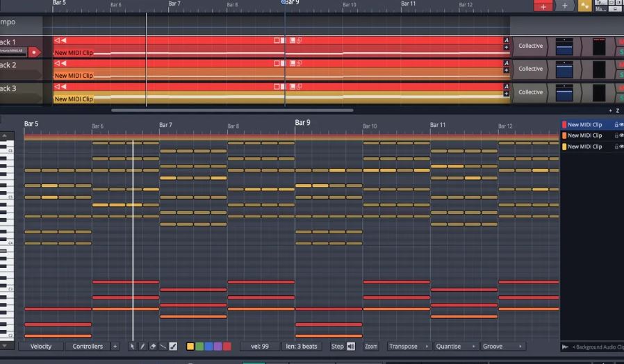Open the Controllers lane panel
The height and width of the screenshot is (364, 624).
88,347
